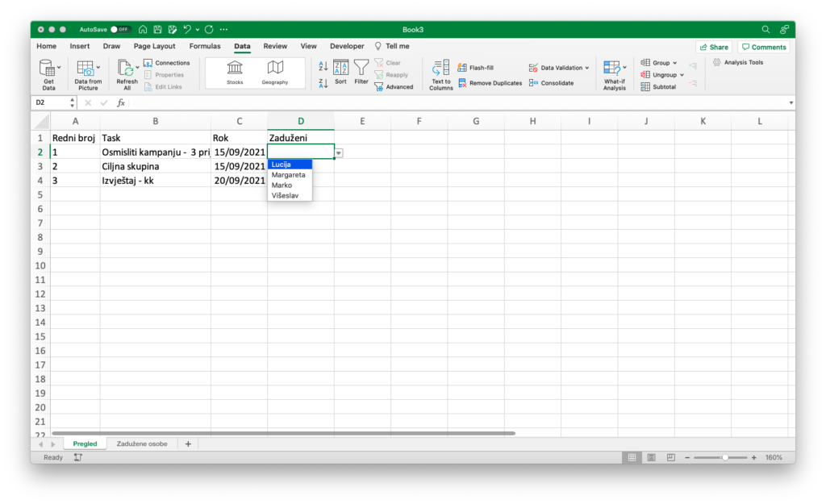Click the dropdown arrow next to cell D2
This screenshot has height=504, width=826.
coord(339,152)
